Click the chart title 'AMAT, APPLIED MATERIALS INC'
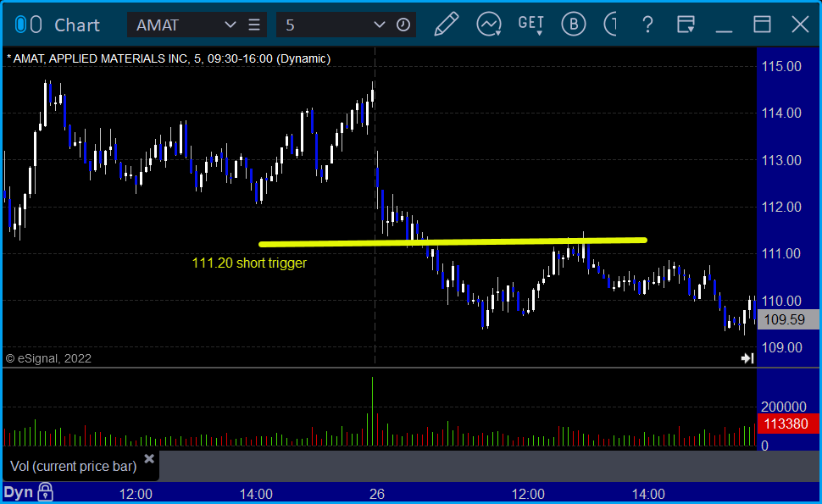The width and height of the screenshot is (822, 504). 100,58
